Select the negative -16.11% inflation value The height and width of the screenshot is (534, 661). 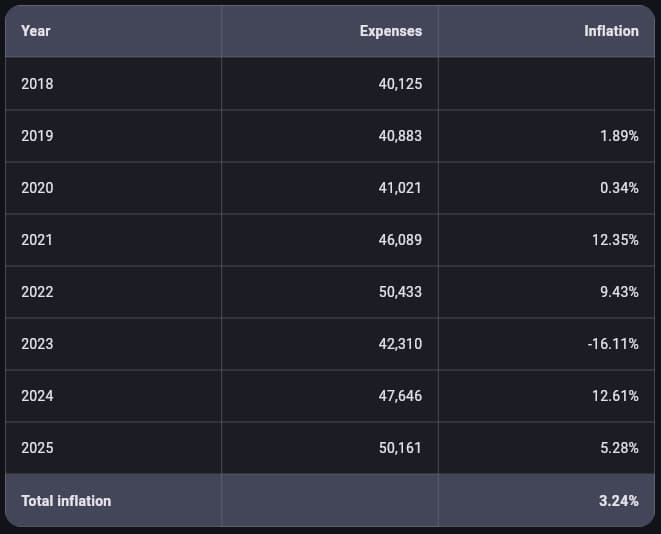tap(613, 344)
